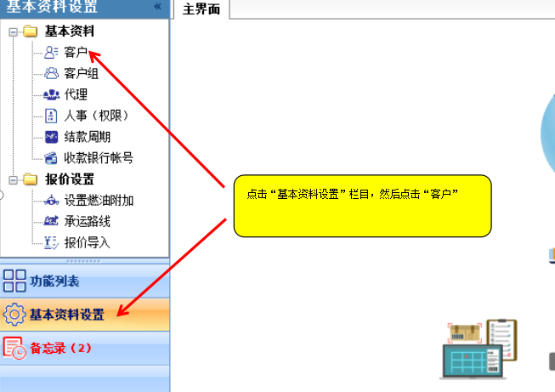Click the sidebar splitter grip
Image resolution: width=555 pixels, height=392 pixels.
(84, 260)
